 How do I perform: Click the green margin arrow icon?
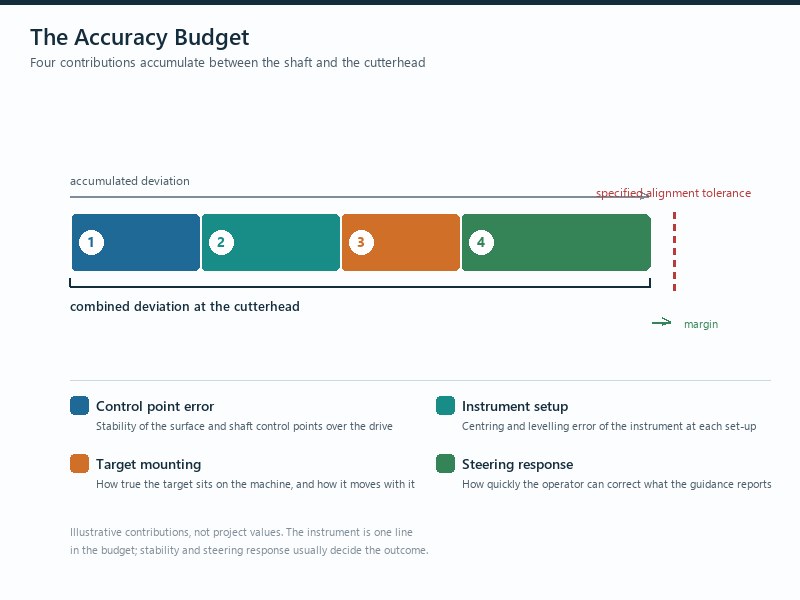click(662, 322)
